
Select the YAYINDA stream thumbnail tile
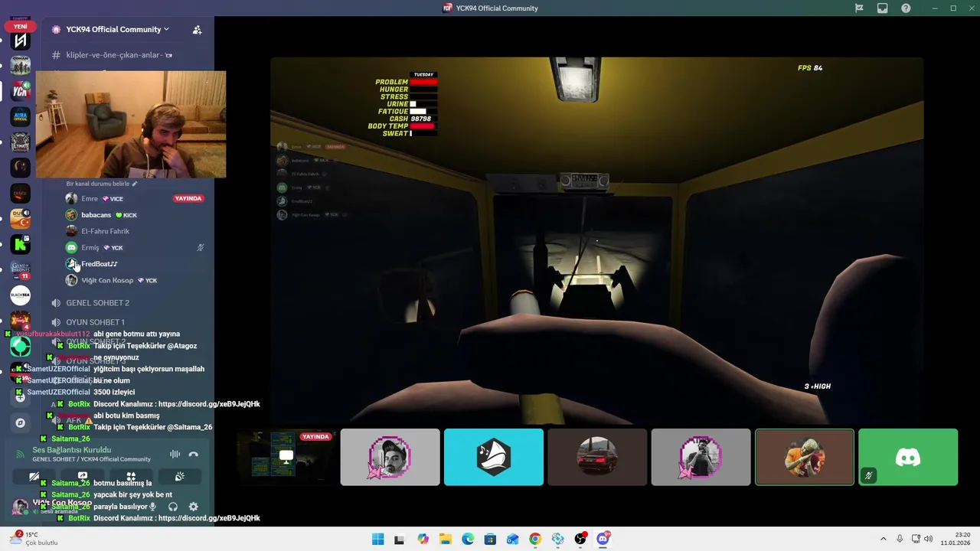[286, 458]
